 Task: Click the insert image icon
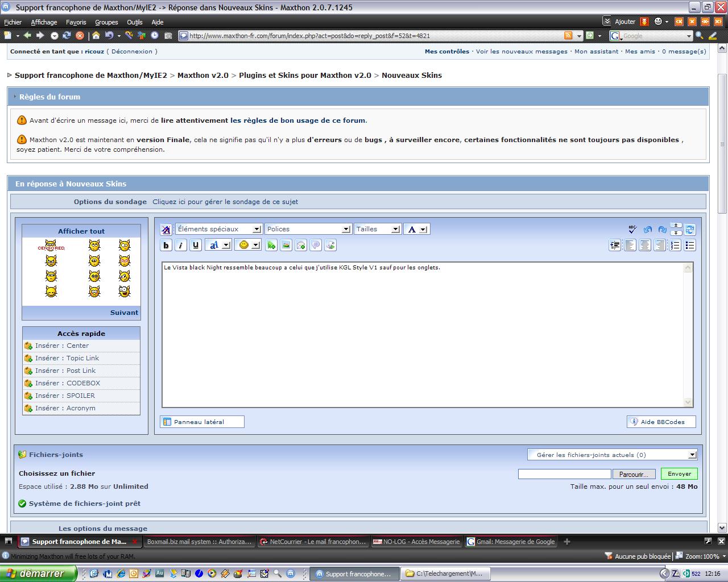[286, 245]
